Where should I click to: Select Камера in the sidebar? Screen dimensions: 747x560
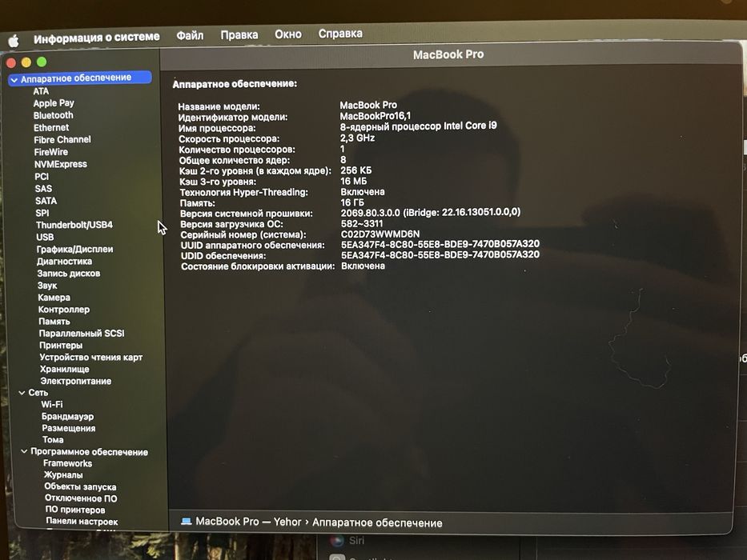[x=54, y=298]
